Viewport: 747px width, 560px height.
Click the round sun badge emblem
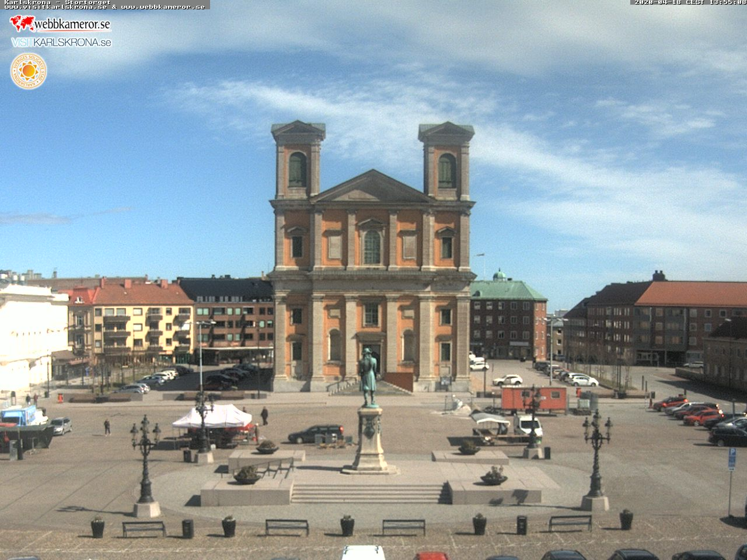tap(29, 71)
